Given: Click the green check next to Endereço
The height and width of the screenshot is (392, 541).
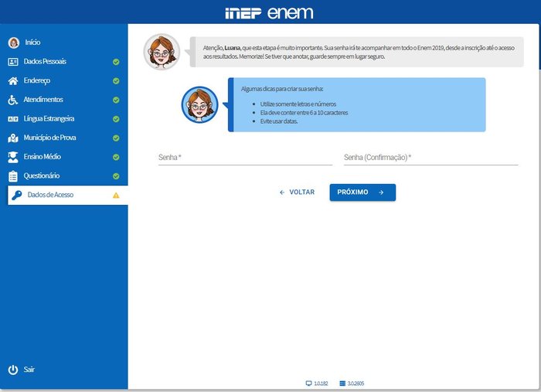Looking at the screenshot, I should click(116, 80).
